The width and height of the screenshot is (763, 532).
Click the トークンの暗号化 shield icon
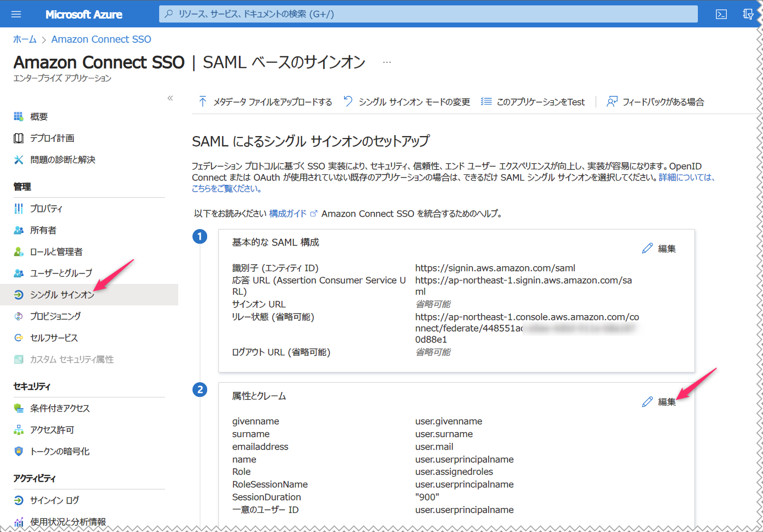coord(19,451)
